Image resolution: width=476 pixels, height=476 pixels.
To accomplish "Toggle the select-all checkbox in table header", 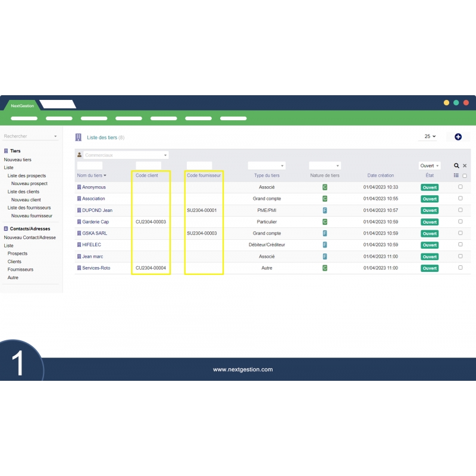I will [465, 176].
